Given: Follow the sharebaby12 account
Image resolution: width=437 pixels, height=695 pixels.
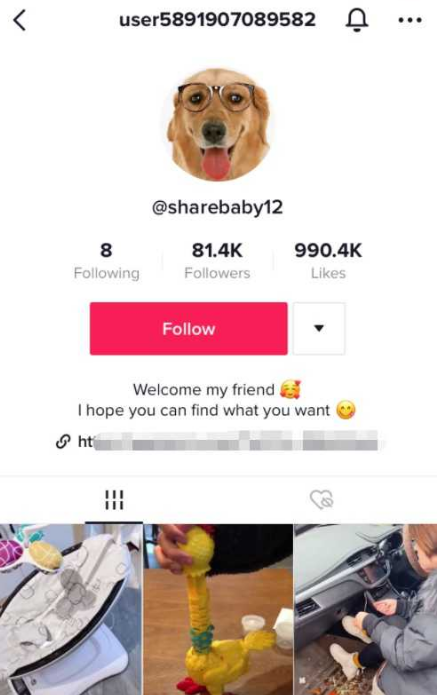Looking at the screenshot, I should tap(188, 328).
